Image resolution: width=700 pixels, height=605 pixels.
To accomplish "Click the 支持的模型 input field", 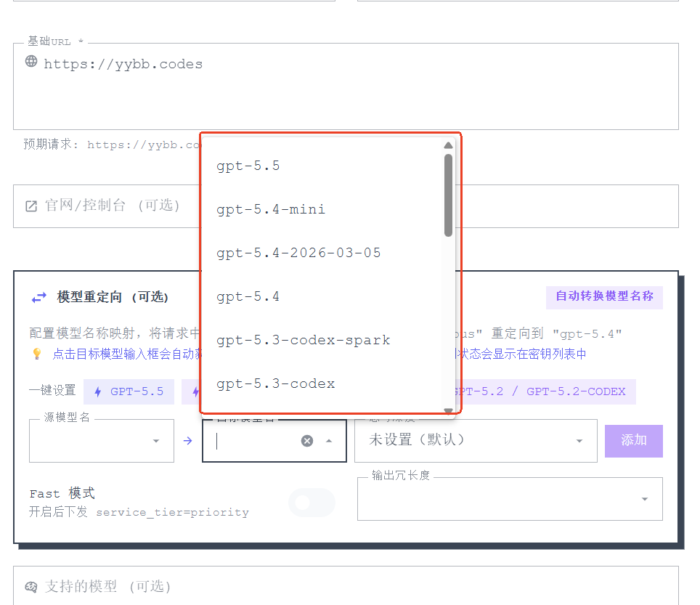I will pos(346,586).
